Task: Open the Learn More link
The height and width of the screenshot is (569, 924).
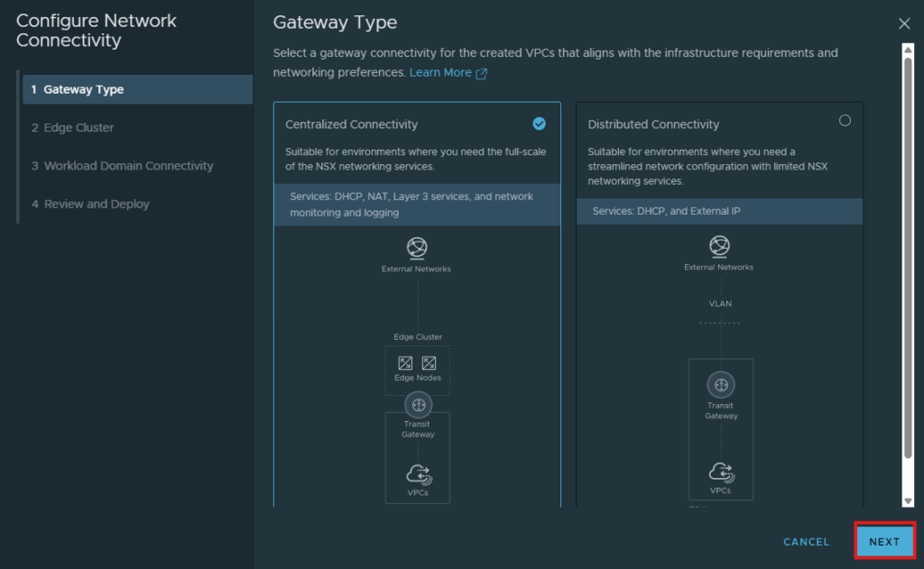Action: 440,72
